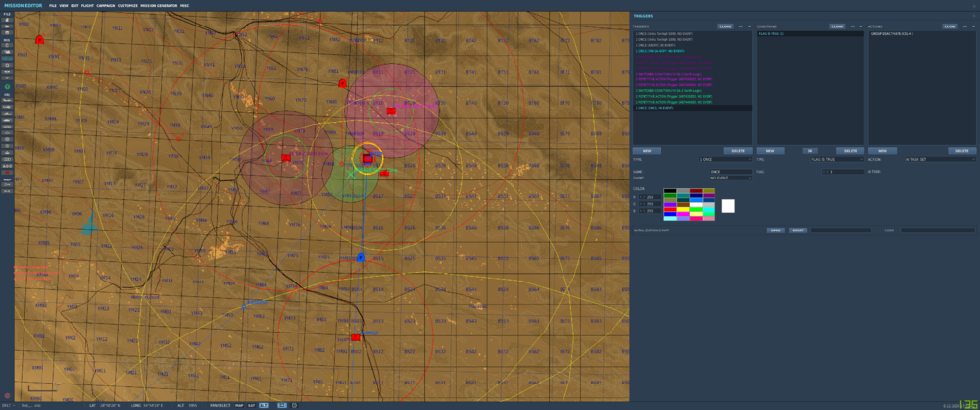Move action down with Actions down arrow
Screen dimensions: 980x410
[x=972, y=26]
